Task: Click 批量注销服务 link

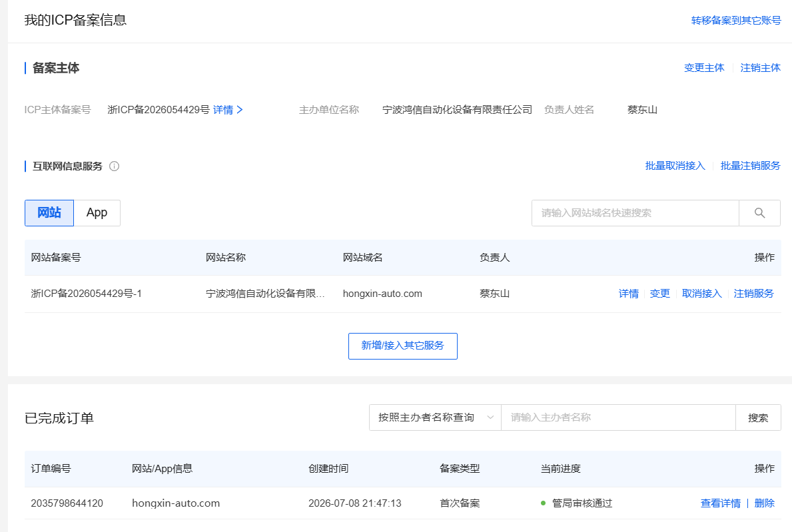Action: click(750, 166)
